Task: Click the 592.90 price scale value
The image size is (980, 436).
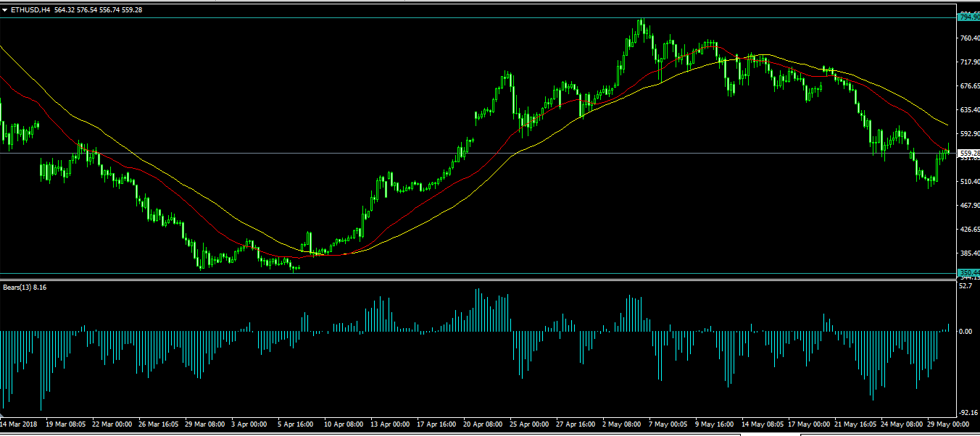Action: pos(969,133)
